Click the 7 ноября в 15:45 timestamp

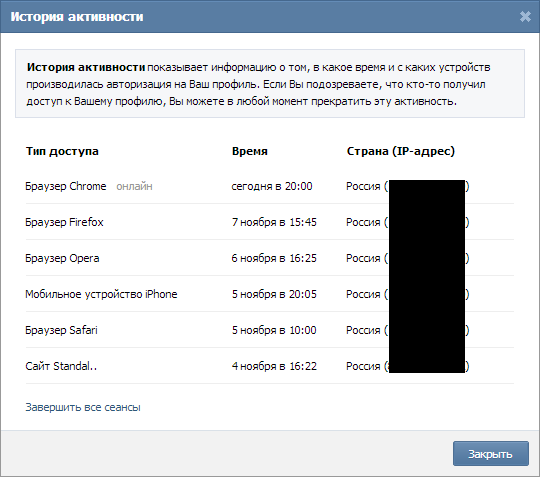pos(274,222)
